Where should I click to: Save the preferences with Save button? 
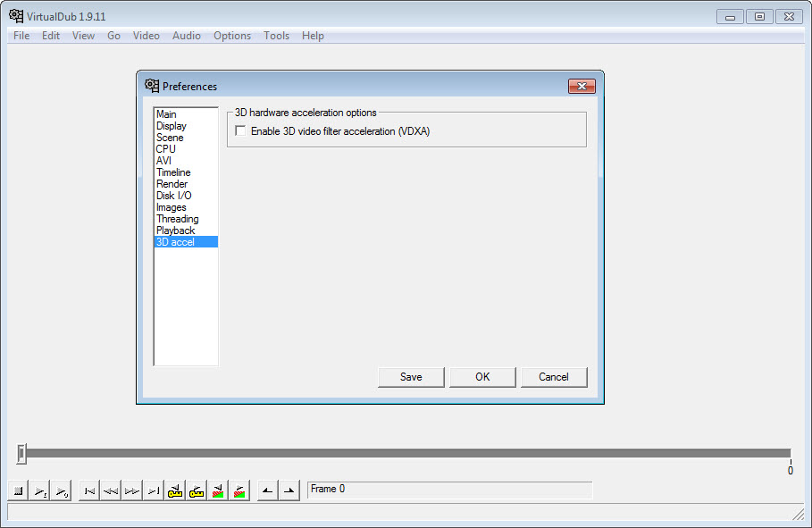coord(411,377)
